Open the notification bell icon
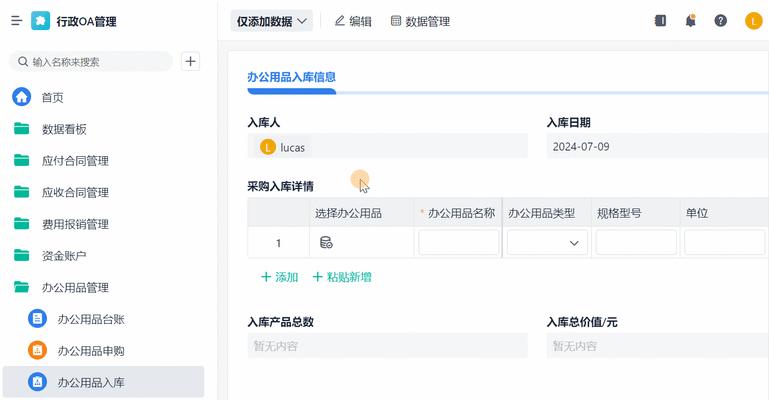 [691, 21]
